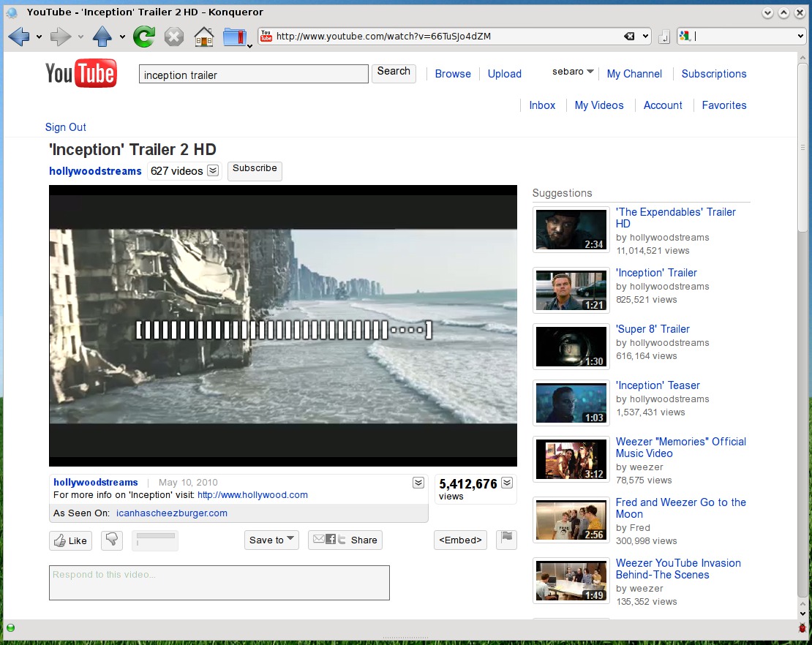Go to My Videos
The width and height of the screenshot is (812, 645).
click(x=599, y=105)
